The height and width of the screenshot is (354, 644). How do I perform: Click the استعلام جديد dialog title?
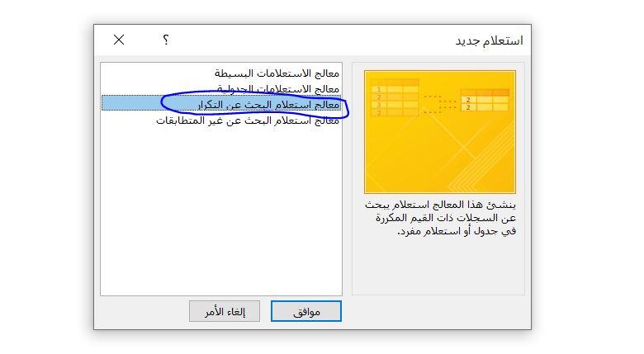489,40
